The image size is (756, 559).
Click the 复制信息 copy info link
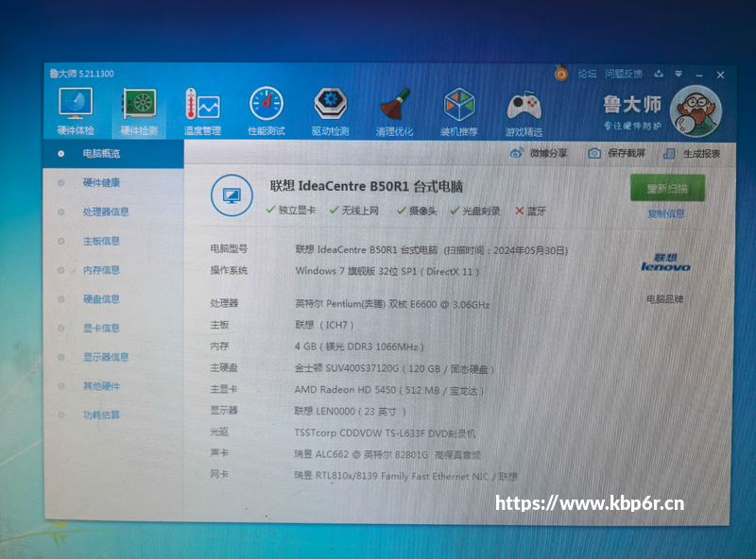click(666, 213)
